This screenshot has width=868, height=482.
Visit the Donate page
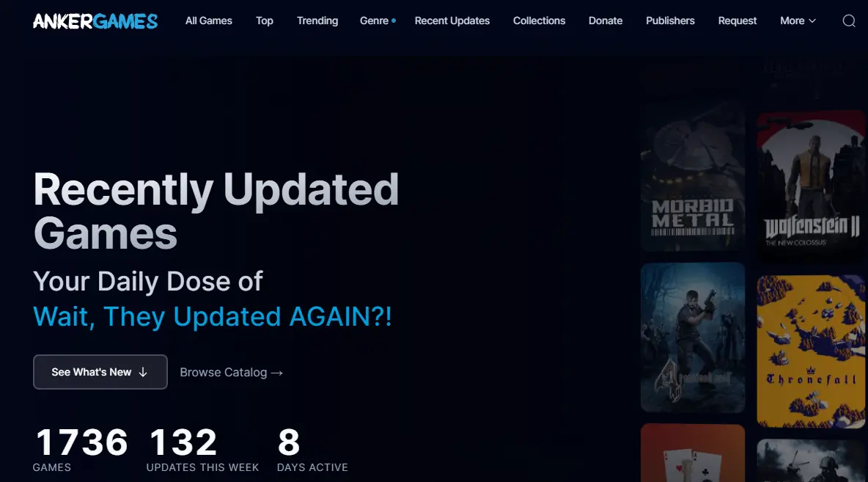coord(606,21)
